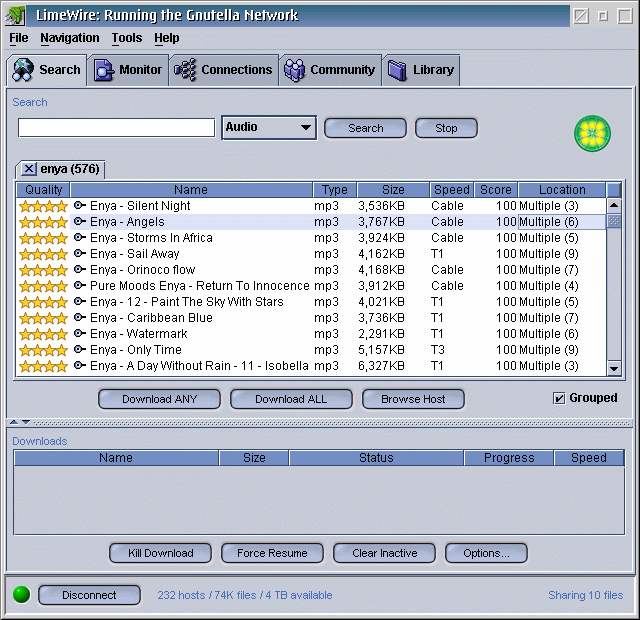Open the Help menu
Screen dimensions: 640x620
tap(167, 38)
